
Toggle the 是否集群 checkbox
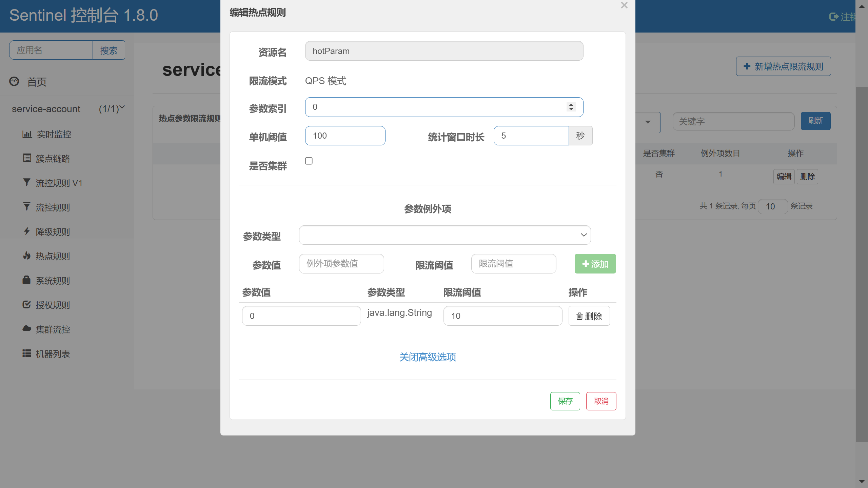pos(309,161)
